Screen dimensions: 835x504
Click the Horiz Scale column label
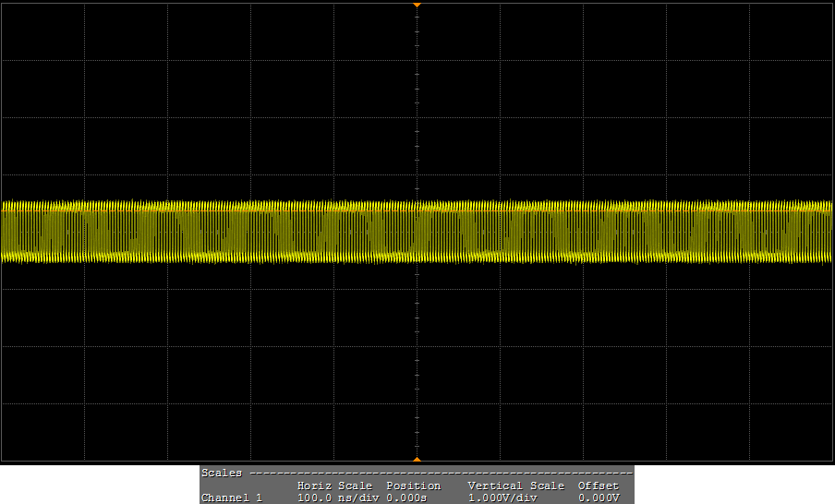tap(333, 486)
